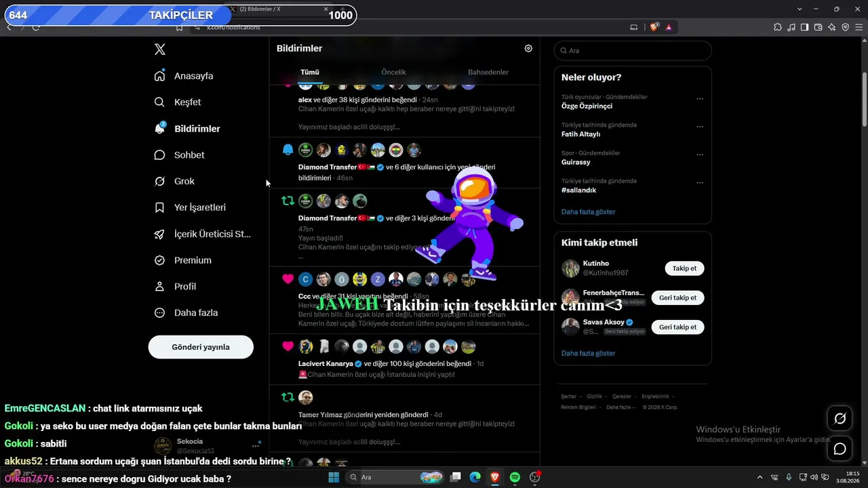
Task: Toggle the browser sidebar panel icon
Action: coord(805,27)
